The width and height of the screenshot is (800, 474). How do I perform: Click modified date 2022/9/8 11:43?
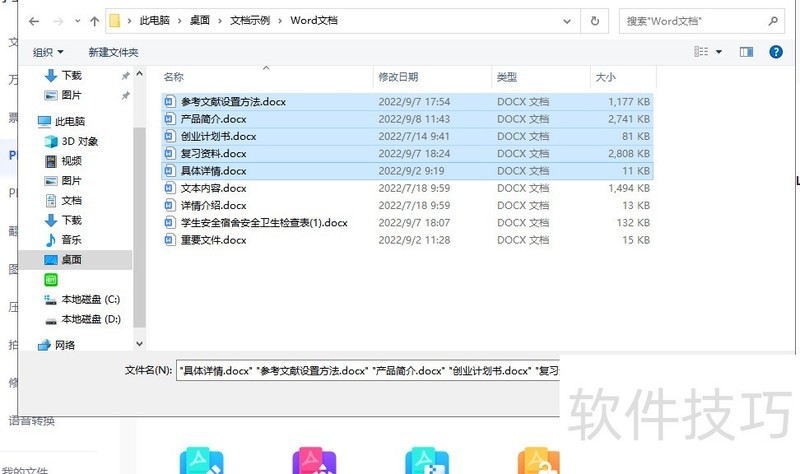point(414,119)
